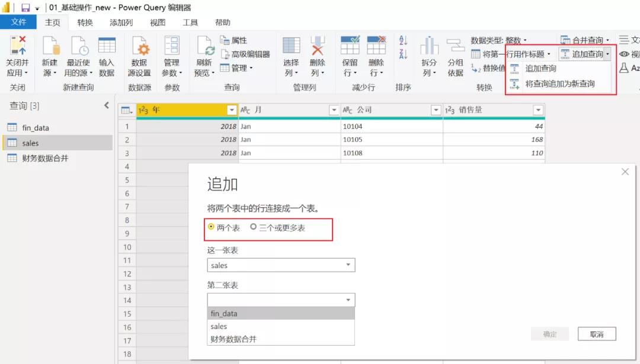640x364 pixels.
Task: Click the Enter Data table icon
Action: 107,45
